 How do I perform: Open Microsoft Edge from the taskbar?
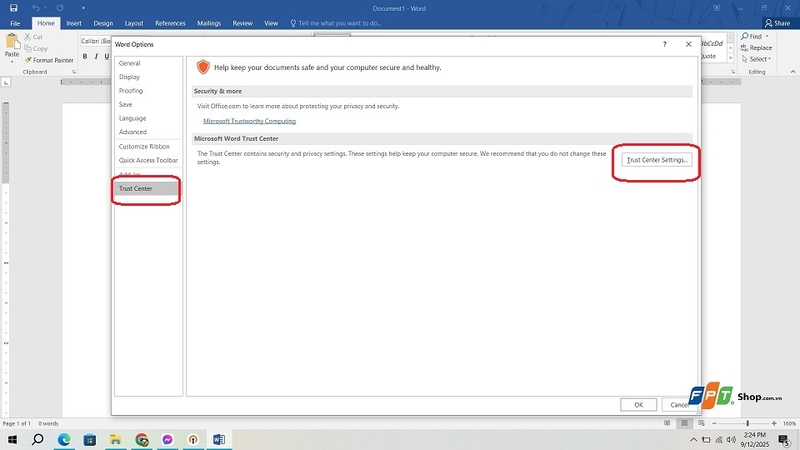[64, 439]
